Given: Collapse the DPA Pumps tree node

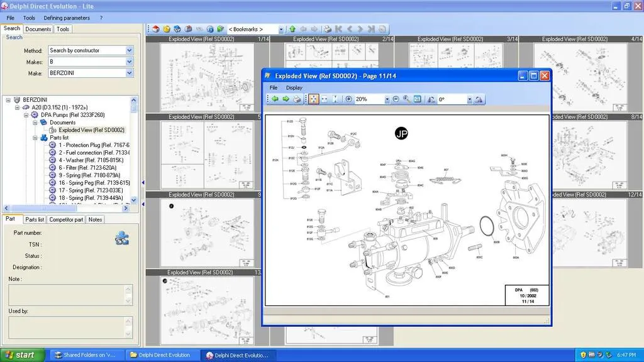Looking at the screenshot, I should click(26, 115).
